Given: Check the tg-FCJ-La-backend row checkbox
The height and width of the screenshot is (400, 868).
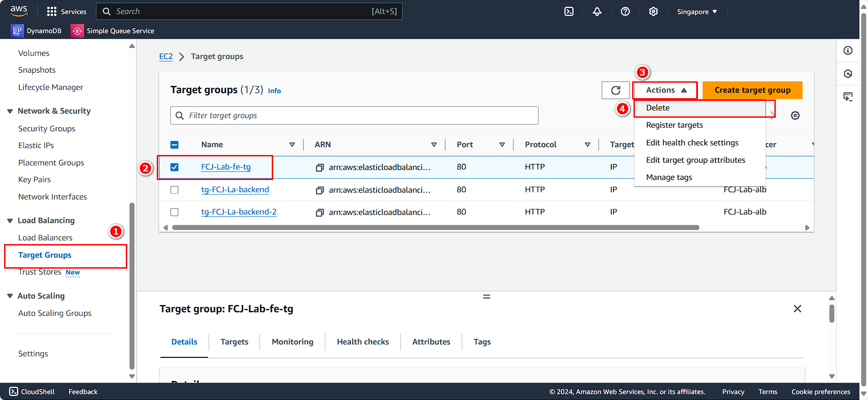Looking at the screenshot, I should click(175, 190).
